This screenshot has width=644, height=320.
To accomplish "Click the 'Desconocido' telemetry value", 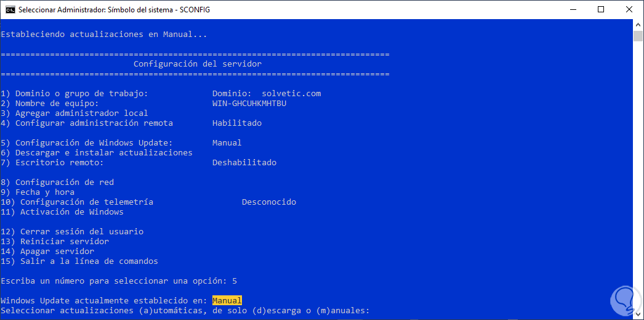I will tap(269, 202).
